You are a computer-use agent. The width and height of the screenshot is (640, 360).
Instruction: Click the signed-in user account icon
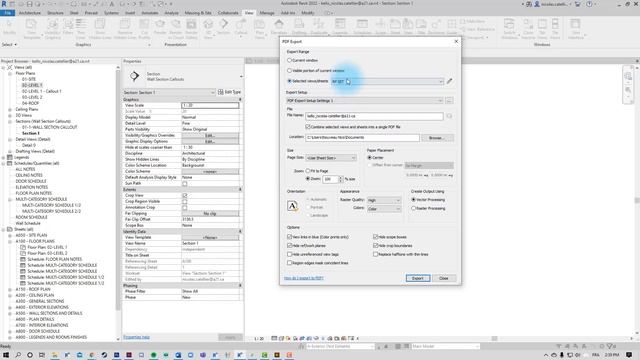click(x=537, y=4)
